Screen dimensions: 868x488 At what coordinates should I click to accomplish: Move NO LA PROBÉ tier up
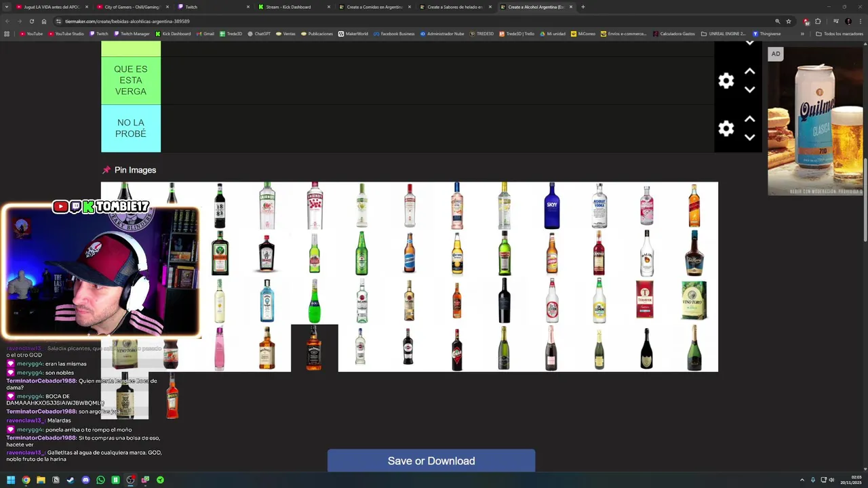click(x=750, y=119)
